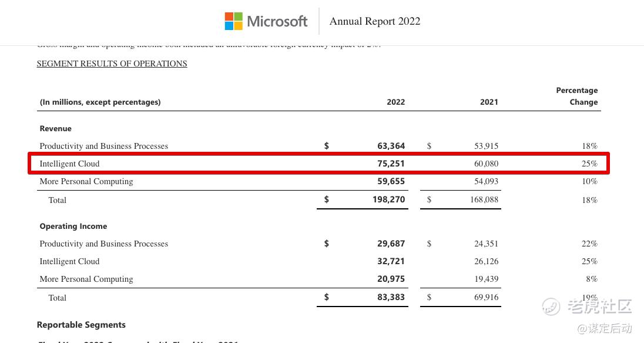Image resolution: width=644 pixels, height=343 pixels.
Task: Select Intelligent Cloud revenue 60,080
Action: (x=487, y=164)
